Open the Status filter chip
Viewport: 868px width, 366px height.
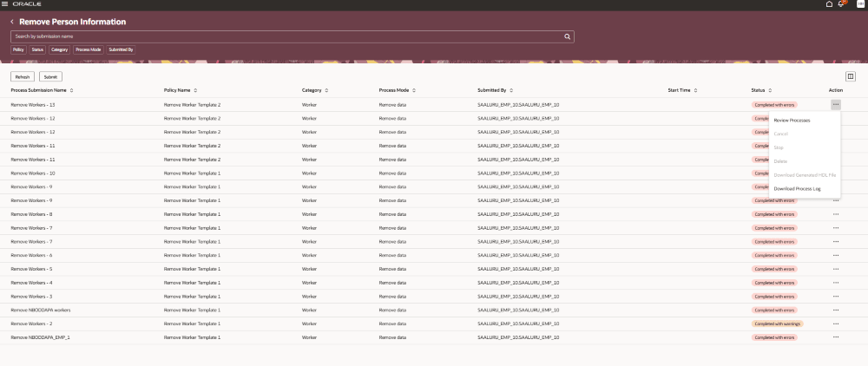[x=37, y=49]
